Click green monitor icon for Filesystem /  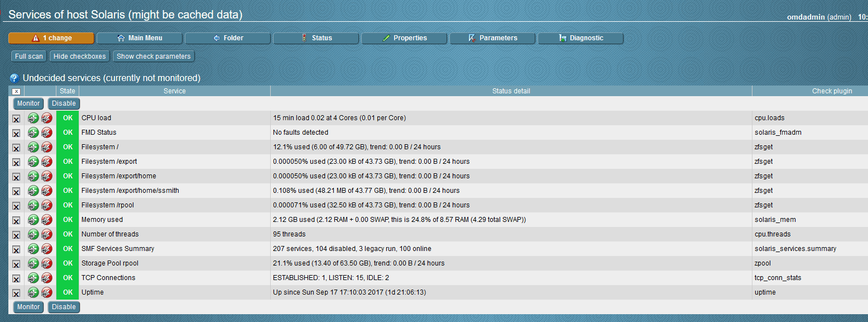click(x=33, y=147)
